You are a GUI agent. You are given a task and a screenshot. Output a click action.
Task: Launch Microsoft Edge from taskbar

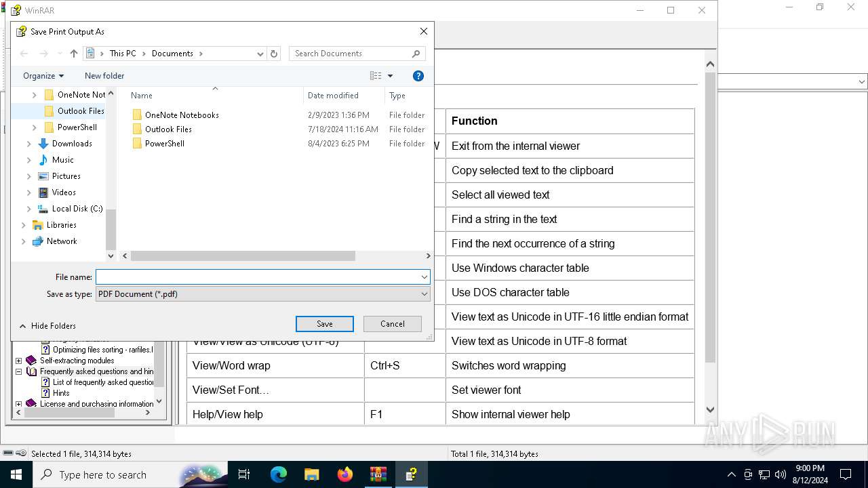click(279, 474)
